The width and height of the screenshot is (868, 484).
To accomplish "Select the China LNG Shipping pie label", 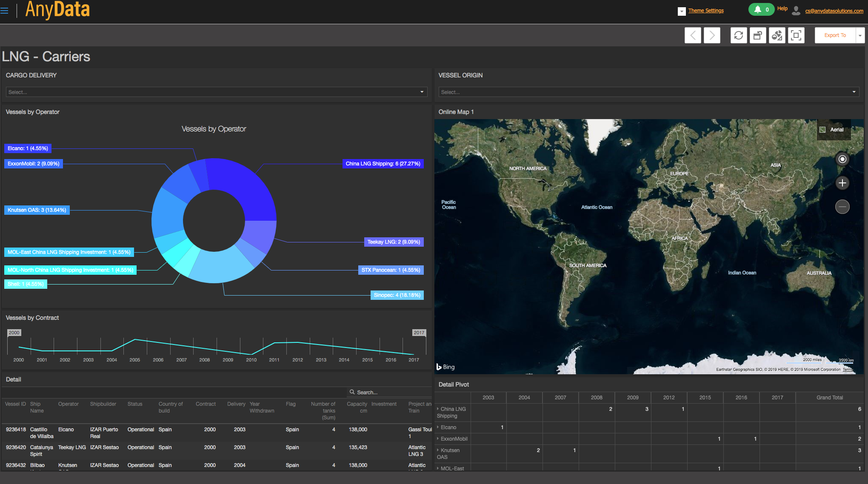I will [x=383, y=164].
